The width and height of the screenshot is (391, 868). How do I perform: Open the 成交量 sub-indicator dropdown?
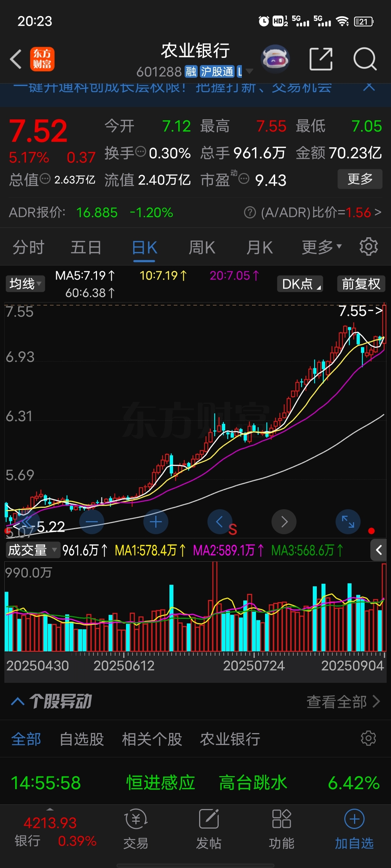pyautogui.click(x=32, y=550)
